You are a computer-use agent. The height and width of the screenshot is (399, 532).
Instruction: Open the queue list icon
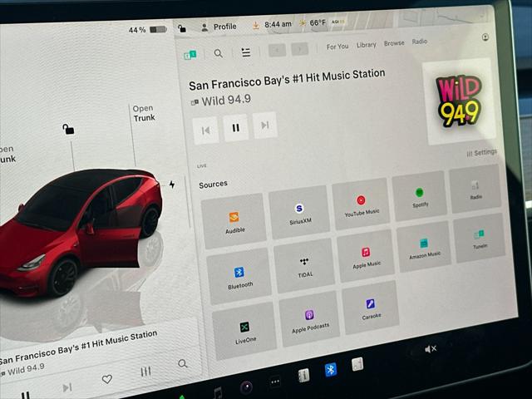pos(246,52)
